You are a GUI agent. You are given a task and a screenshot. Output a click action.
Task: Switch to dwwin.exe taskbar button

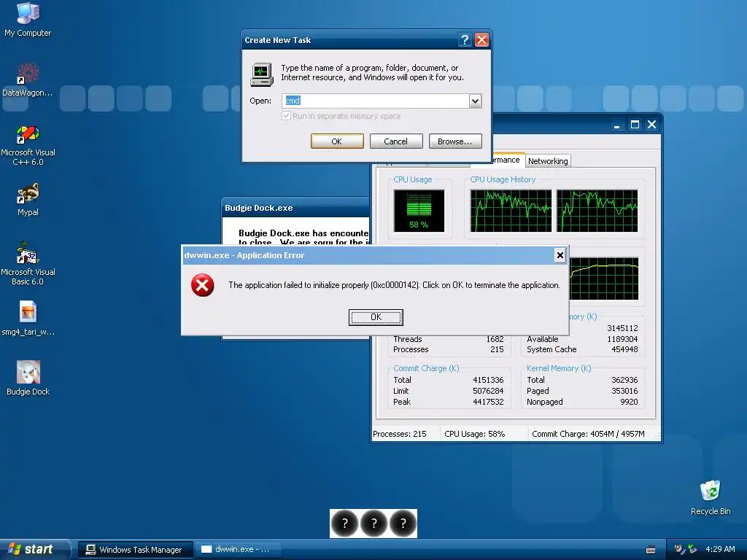point(237,550)
